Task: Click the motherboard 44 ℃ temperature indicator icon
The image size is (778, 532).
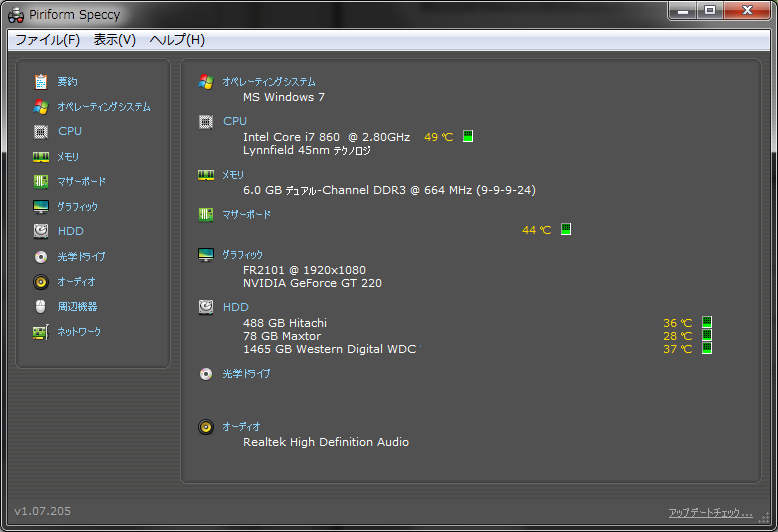Action: (566, 229)
